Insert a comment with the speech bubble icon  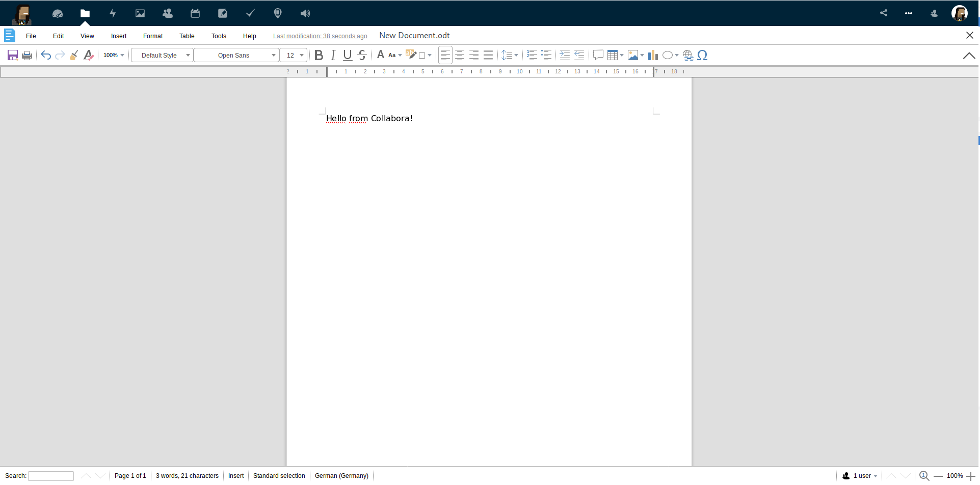tap(598, 55)
